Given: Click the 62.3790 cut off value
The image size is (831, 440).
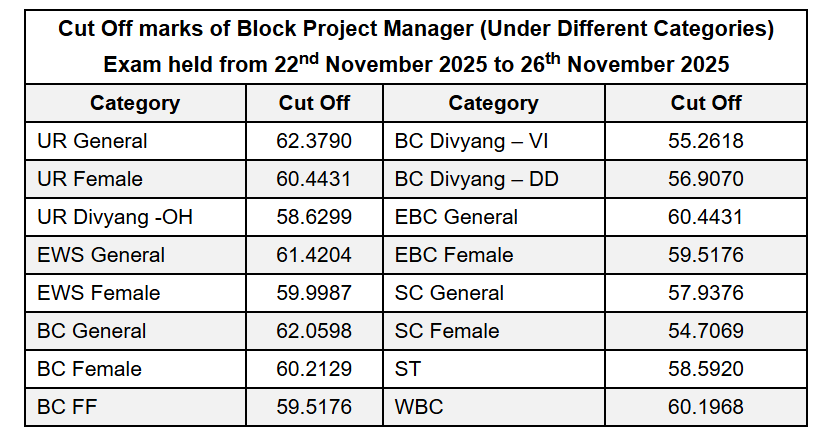Looking at the screenshot, I should (x=314, y=141).
